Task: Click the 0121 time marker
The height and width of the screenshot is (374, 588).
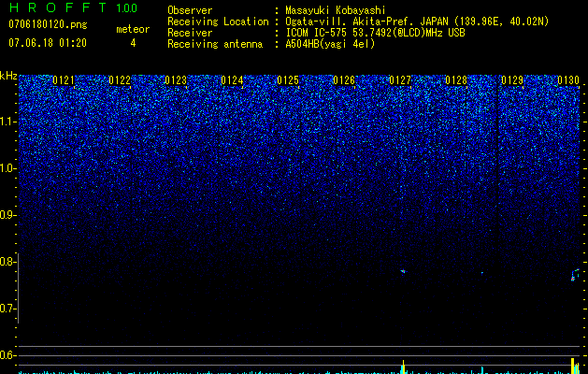Action: pyautogui.click(x=64, y=80)
